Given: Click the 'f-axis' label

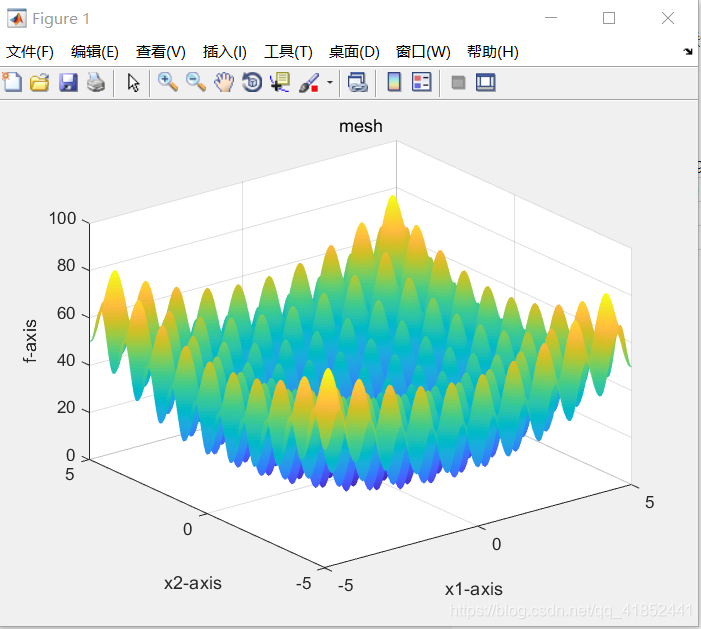Looking at the screenshot, I should 30,341.
